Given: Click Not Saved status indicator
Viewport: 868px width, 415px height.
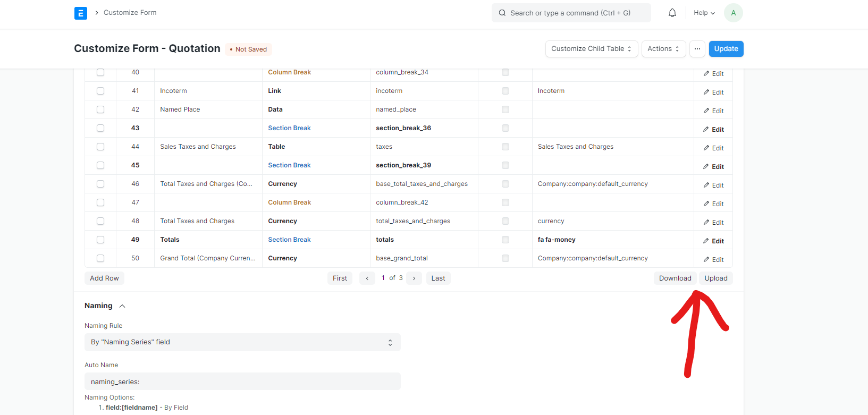Looking at the screenshot, I should (x=248, y=49).
